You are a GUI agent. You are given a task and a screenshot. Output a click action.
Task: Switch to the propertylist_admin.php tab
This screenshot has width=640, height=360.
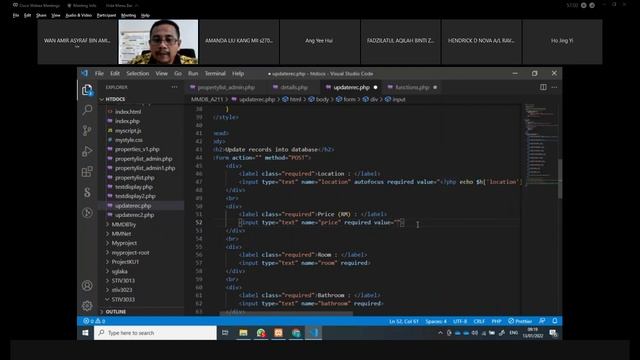click(x=226, y=87)
